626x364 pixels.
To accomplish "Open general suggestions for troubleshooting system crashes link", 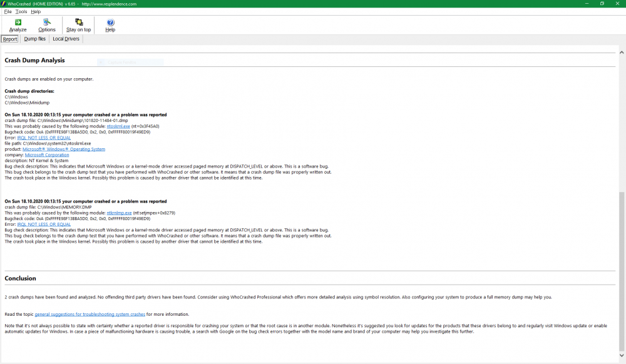I will [x=90, y=314].
